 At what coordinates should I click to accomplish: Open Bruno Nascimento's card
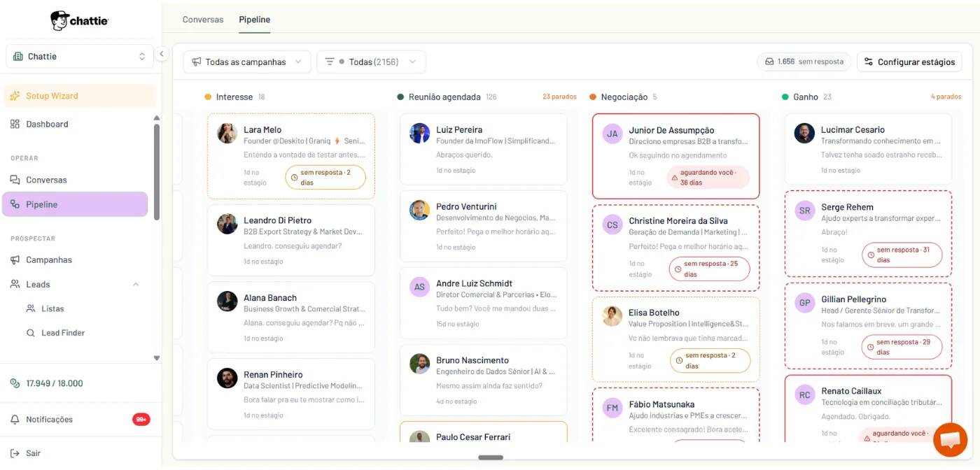point(484,380)
